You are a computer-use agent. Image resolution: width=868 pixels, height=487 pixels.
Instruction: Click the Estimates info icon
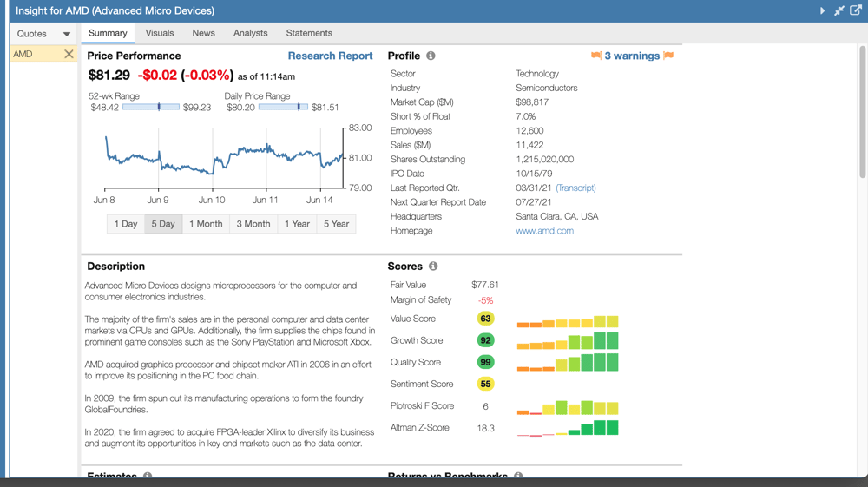click(x=148, y=476)
